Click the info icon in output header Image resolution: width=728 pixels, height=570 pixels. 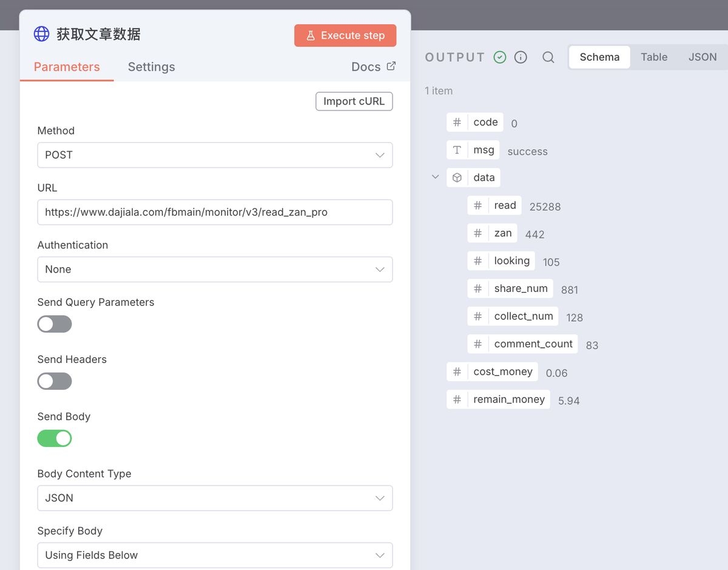point(521,56)
